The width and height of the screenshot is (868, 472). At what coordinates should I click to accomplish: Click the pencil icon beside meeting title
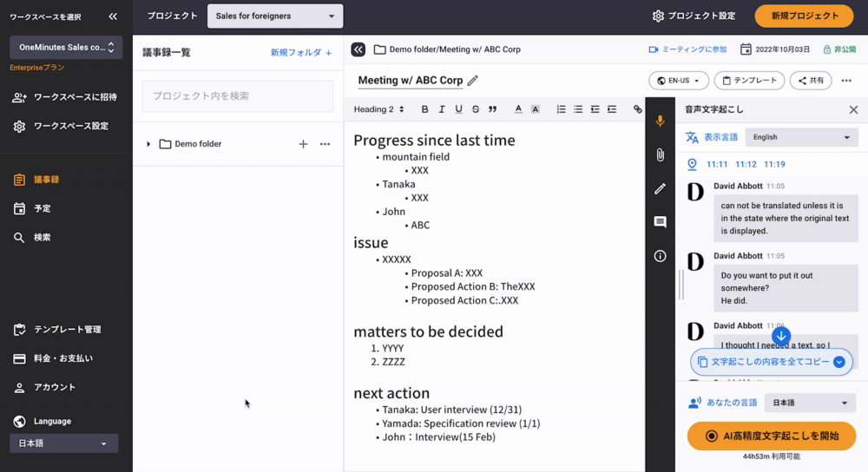click(473, 81)
